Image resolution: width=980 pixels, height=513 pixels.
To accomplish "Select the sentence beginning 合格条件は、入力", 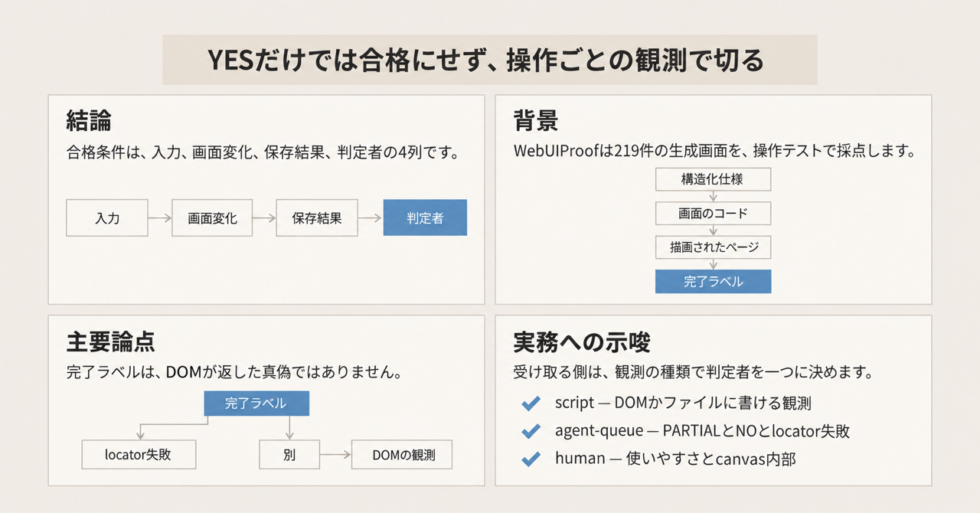I will point(263,154).
